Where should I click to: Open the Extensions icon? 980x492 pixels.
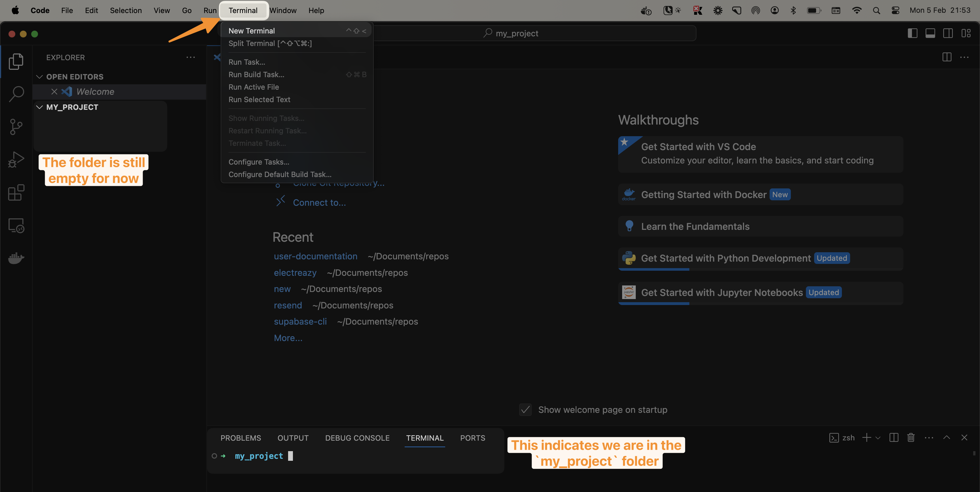click(x=16, y=192)
